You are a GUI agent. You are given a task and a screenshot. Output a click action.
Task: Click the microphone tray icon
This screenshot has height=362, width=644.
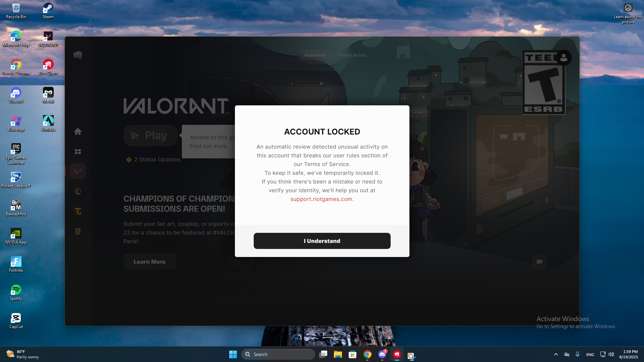578,354
